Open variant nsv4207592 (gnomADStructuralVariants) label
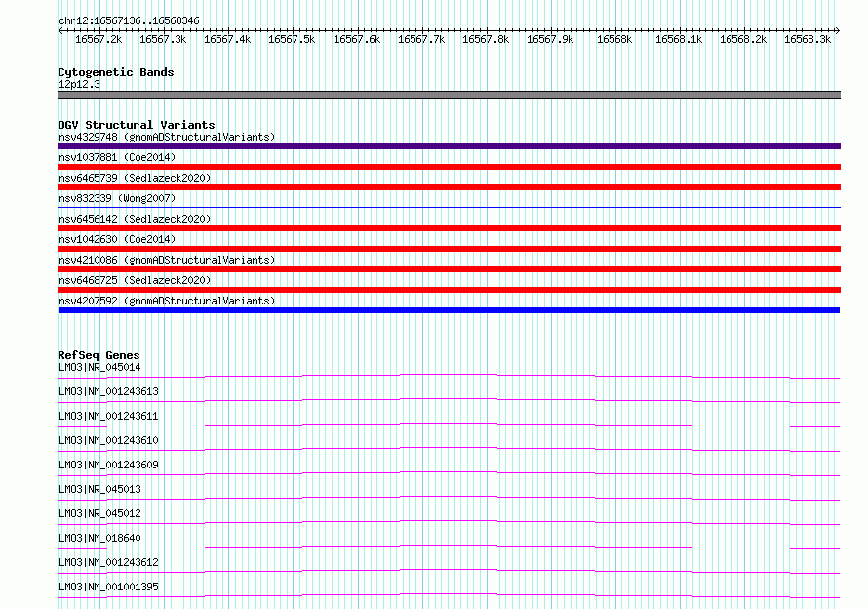Image resolution: width=868 pixels, height=609 pixels. tap(167, 301)
